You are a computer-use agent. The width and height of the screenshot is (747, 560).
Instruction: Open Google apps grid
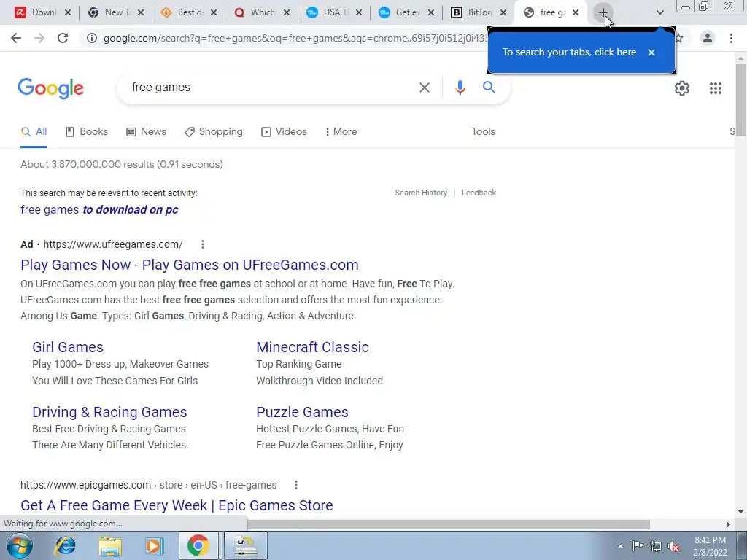pyautogui.click(x=715, y=88)
